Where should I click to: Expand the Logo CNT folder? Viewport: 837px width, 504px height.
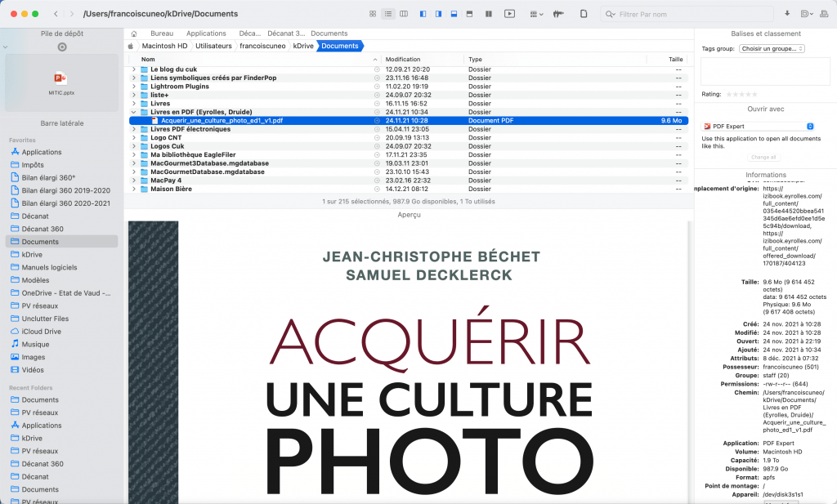(133, 137)
